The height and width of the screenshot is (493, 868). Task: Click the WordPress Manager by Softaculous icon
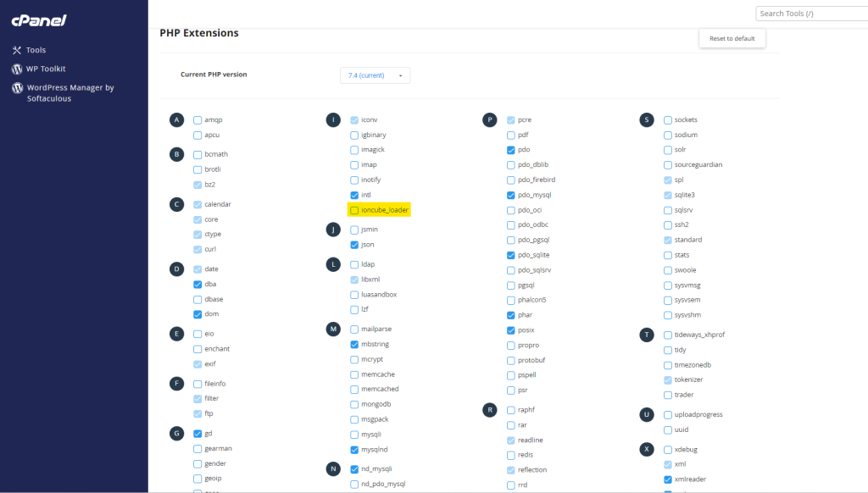coord(17,88)
